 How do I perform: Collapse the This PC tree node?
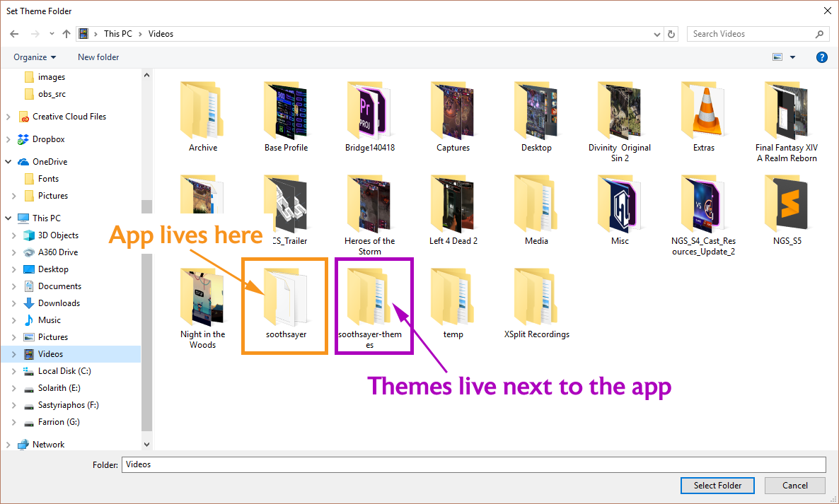(8, 218)
